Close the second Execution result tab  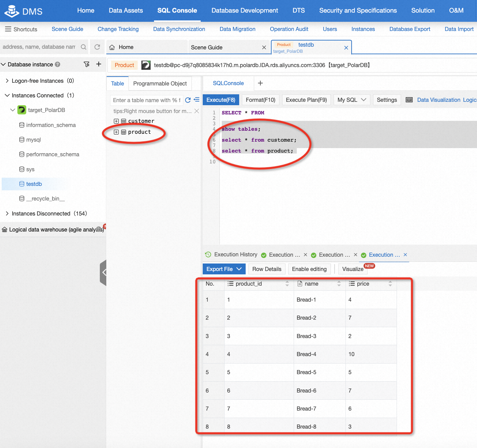point(355,255)
